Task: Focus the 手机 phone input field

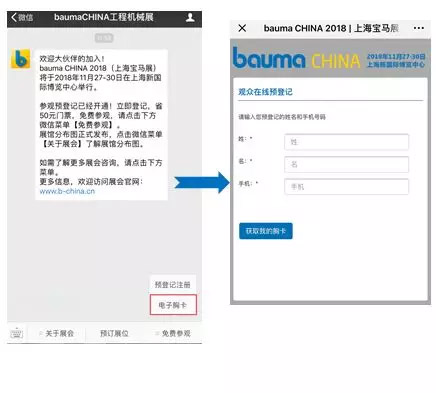Action: (x=346, y=187)
